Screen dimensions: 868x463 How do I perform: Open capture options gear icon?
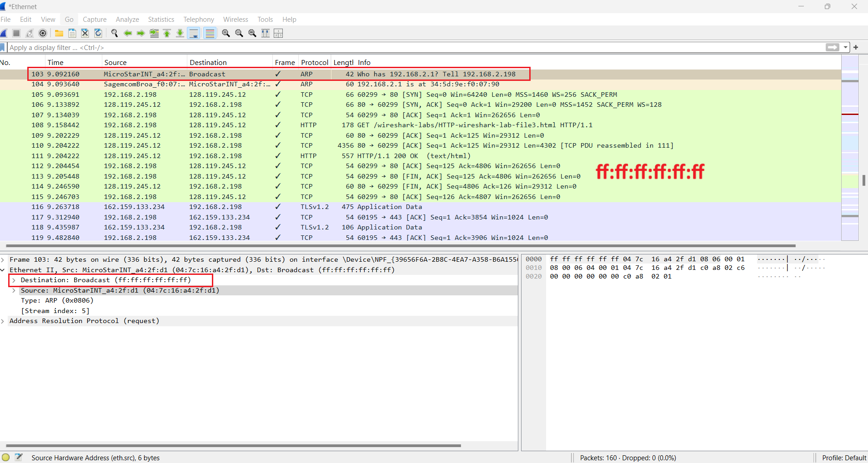point(43,33)
